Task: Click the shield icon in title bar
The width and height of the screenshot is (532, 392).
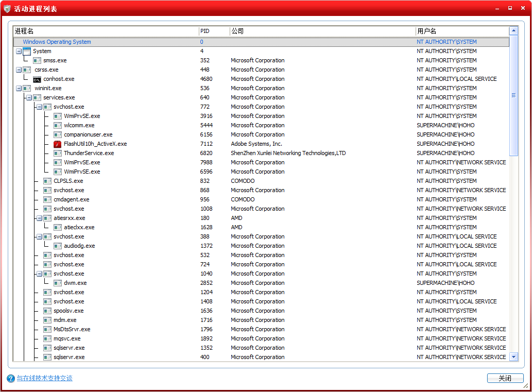Action: coord(7,8)
